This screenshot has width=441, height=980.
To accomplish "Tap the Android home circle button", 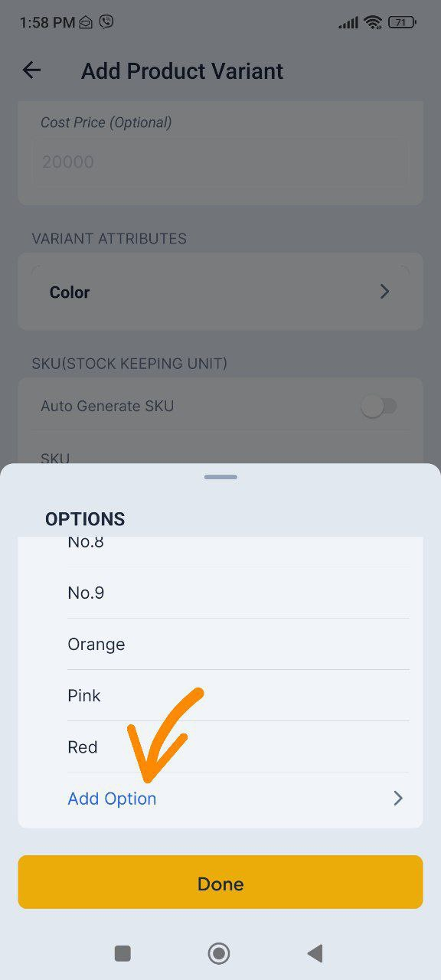I will pos(219,953).
